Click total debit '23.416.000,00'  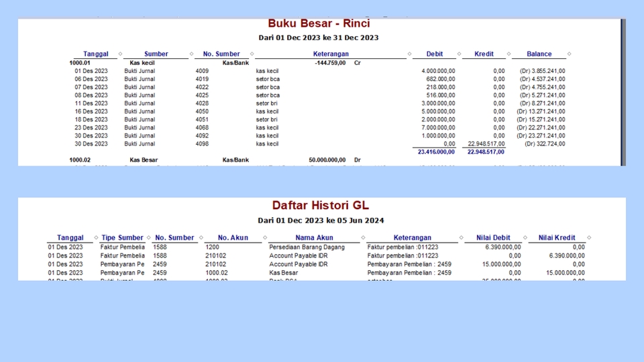click(x=436, y=152)
